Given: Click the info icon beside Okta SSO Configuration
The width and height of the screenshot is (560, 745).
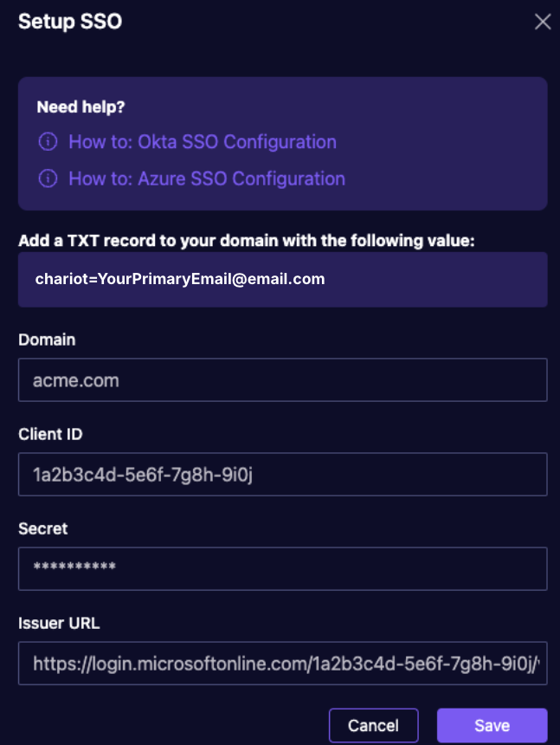Looking at the screenshot, I should pyautogui.click(x=48, y=141).
